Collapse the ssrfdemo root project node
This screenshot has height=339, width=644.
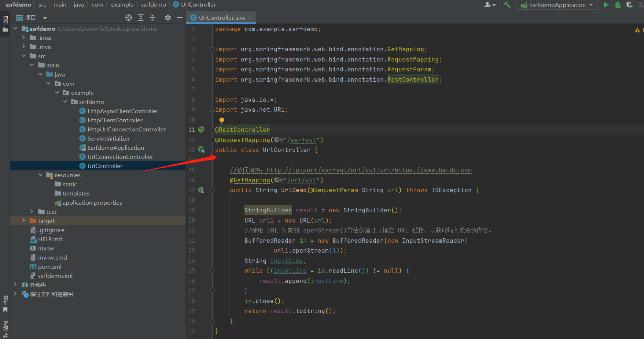click(x=15, y=29)
